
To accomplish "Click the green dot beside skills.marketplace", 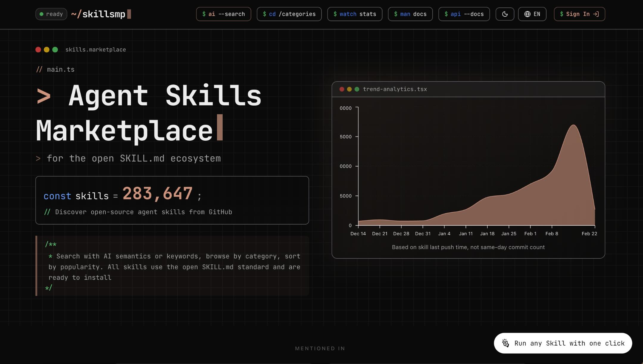I will pyautogui.click(x=55, y=50).
